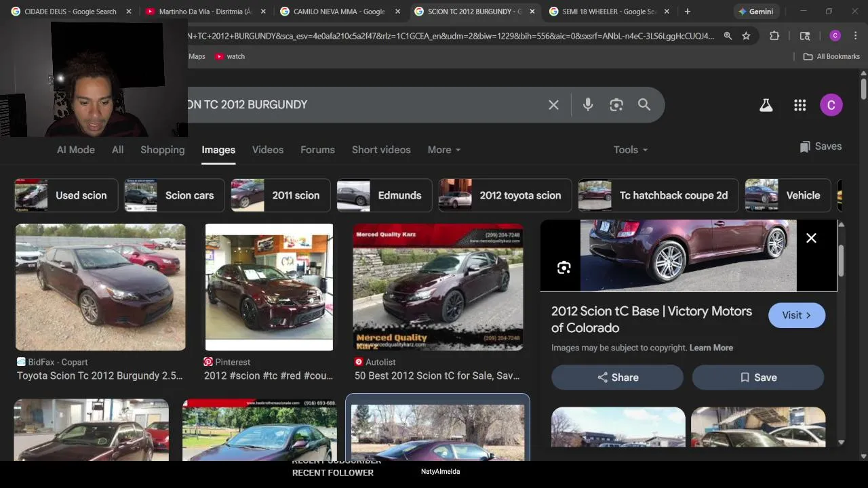Close the CIDADE DEUS tab
The width and height of the screenshot is (868, 488).
click(x=128, y=12)
